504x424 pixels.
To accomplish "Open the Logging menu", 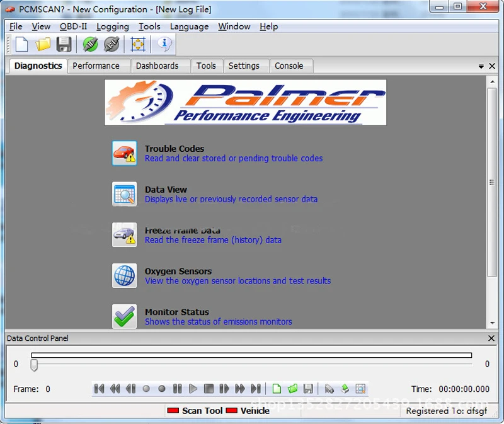I will pyautogui.click(x=113, y=26).
